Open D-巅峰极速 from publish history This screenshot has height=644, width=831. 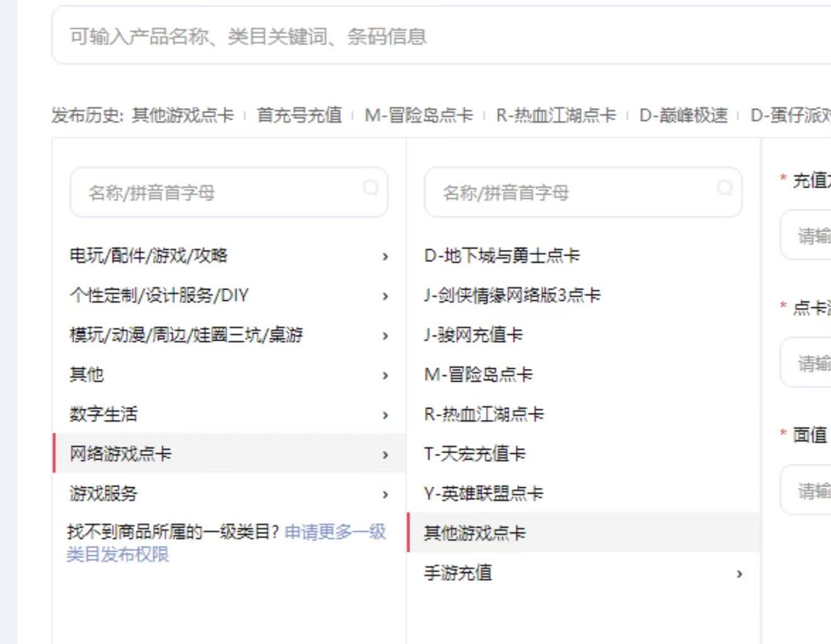click(683, 115)
